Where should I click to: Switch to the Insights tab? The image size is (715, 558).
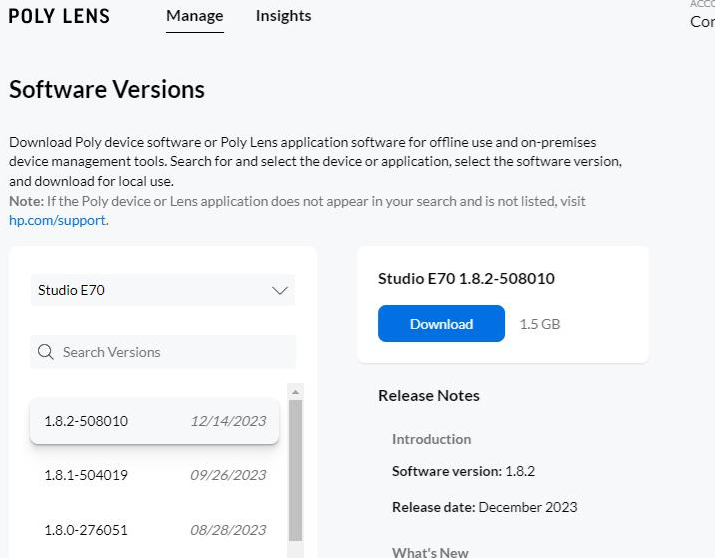(x=283, y=16)
